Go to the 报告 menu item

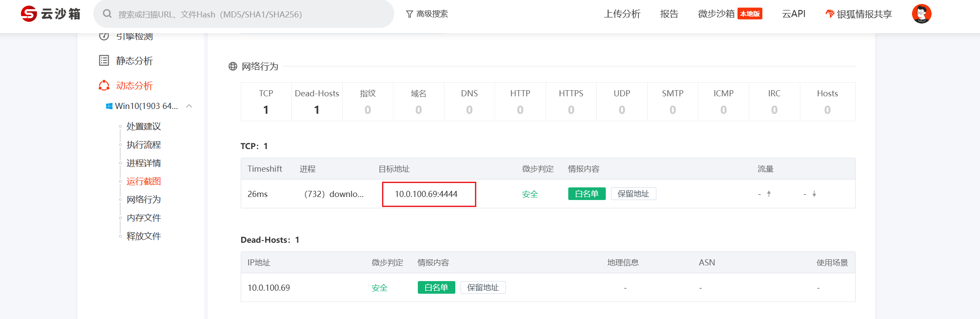669,14
